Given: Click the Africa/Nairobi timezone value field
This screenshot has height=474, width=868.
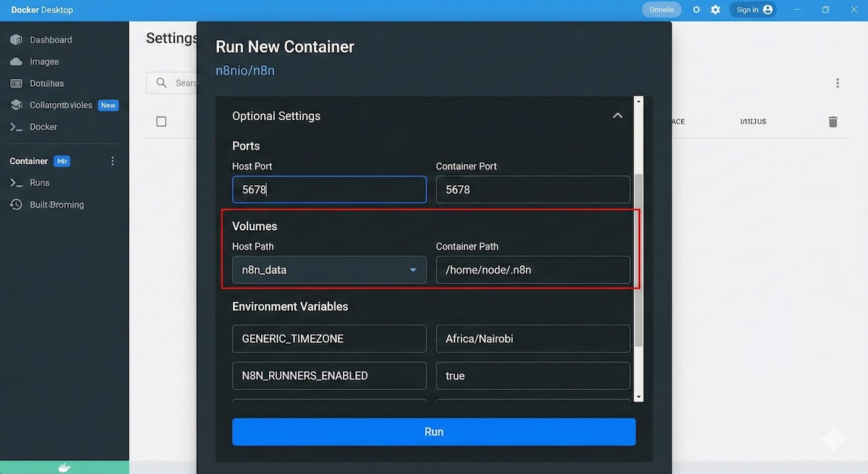Looking at the screenshot, I should (x=532, y=339).
